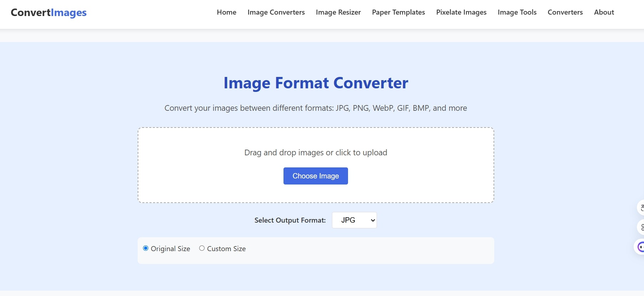
Task: Click the drag and drop upload area text
Action: click(316, 152)
